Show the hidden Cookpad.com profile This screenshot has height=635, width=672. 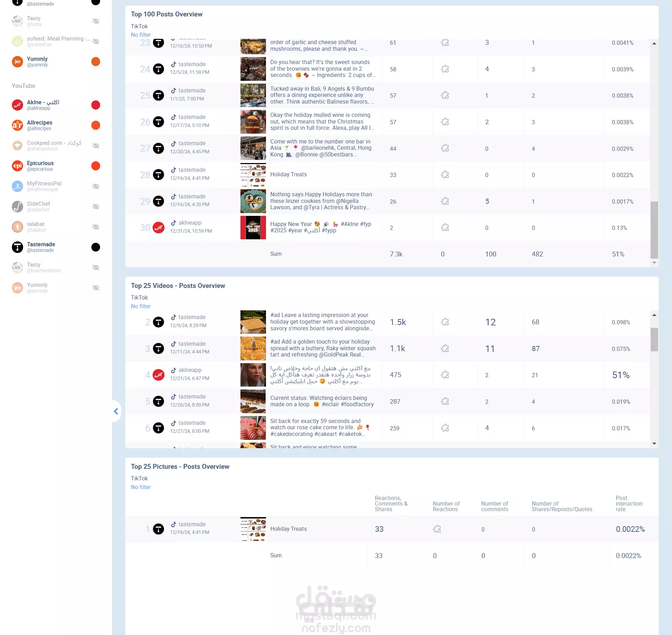(96, 146)
